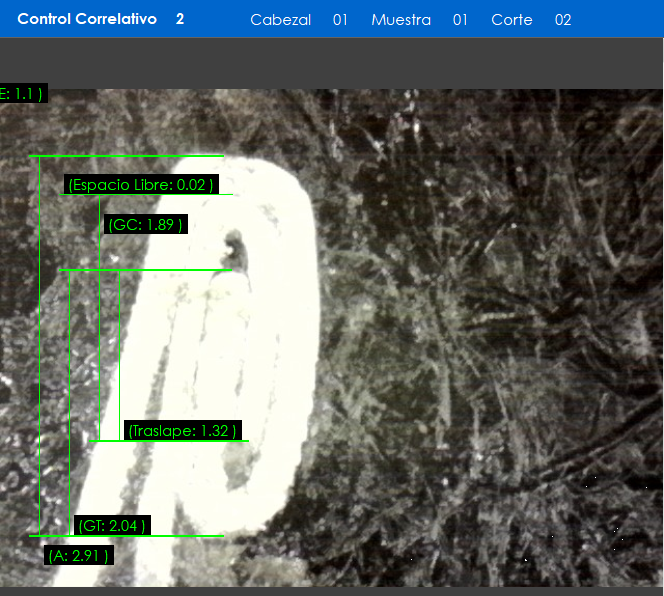Click the lowest green horizontal measurement line
664x596 pixels.
[x=126, y=537]
